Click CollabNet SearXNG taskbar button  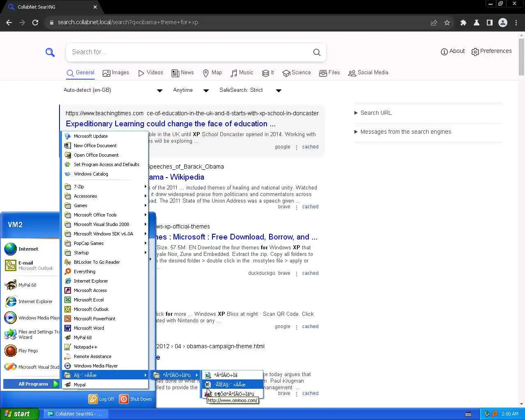click(x=75, y=414)
